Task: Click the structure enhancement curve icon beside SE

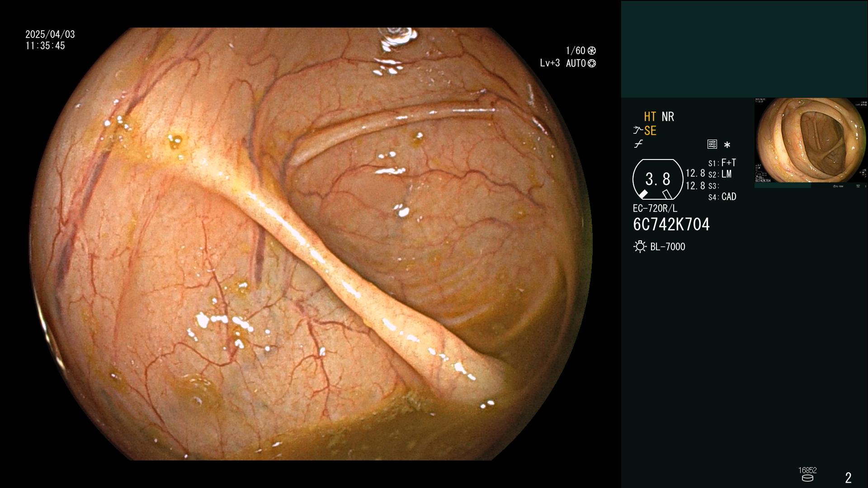Action: point(638,131)
